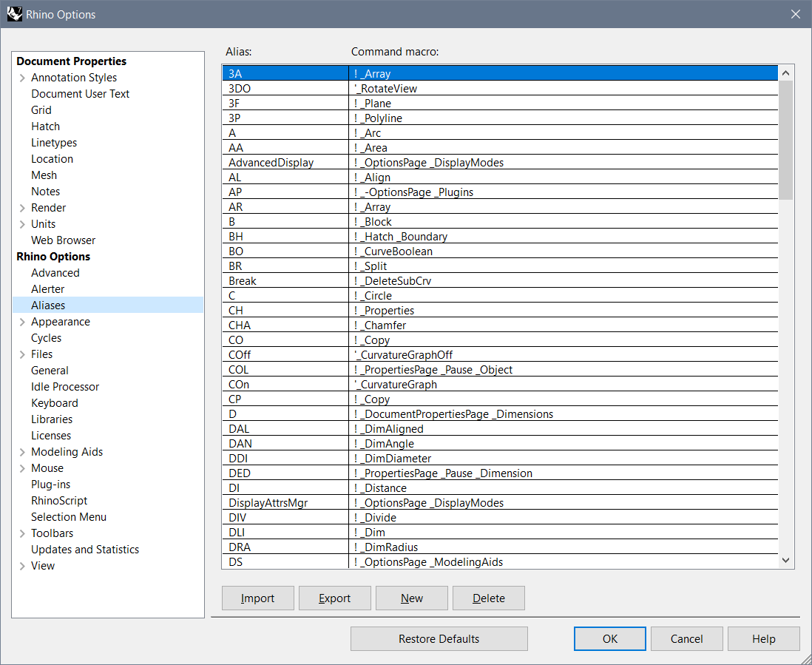Open the Keyboard page
Viewport: 812px width, 665px height.
(x=55, y=403)
